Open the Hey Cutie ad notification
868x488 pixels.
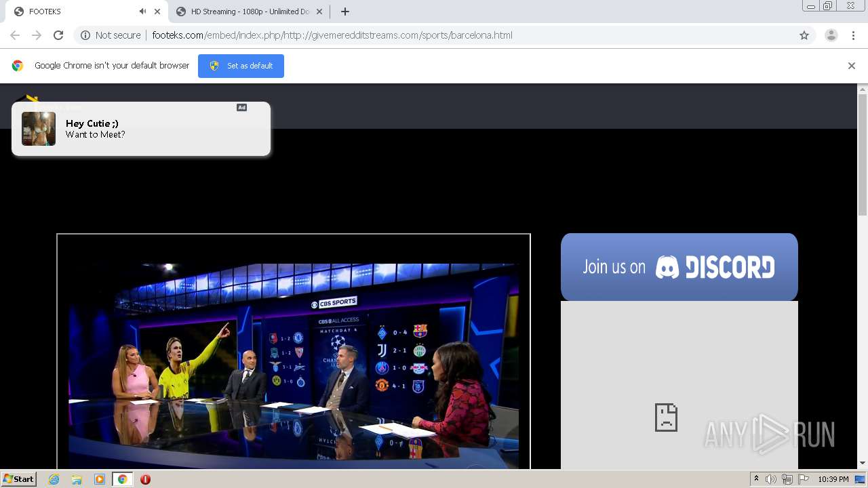(141, 129)
